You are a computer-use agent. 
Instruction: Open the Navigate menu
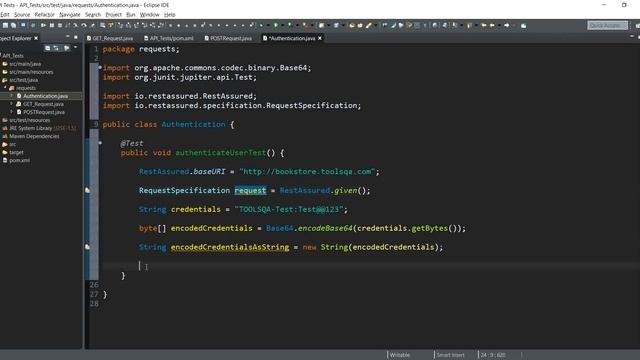[x=70, y=15]
